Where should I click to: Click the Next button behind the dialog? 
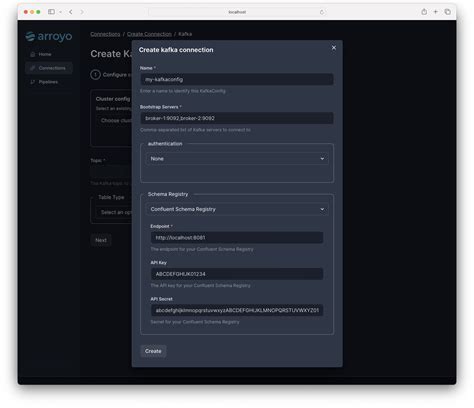pyautogui.click(x=101, y=240)
